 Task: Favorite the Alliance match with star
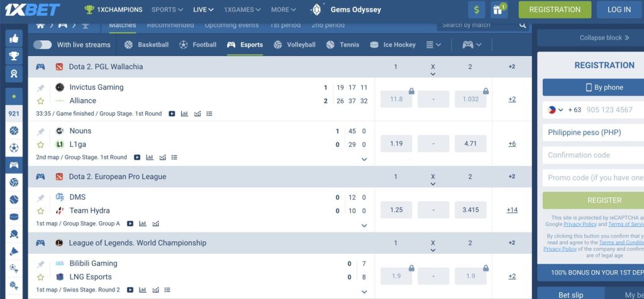pyautogui.click(x=41, y=101)
